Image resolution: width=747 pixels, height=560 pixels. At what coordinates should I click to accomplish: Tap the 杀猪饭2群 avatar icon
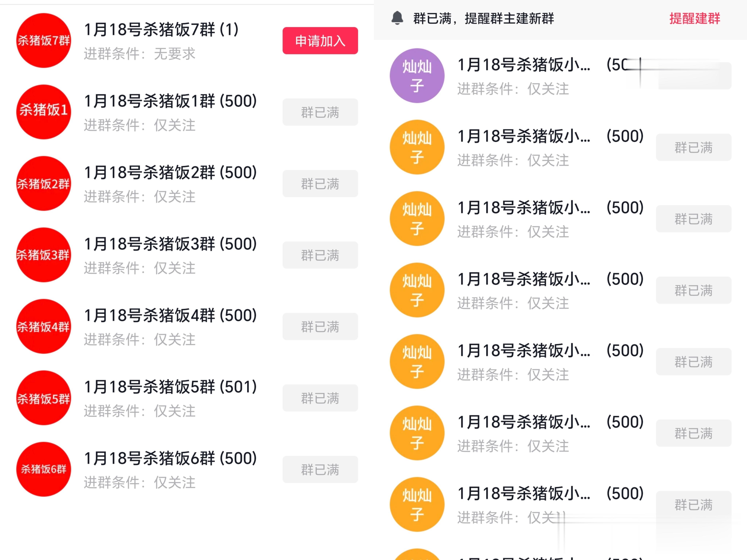(x=44, y=183)
